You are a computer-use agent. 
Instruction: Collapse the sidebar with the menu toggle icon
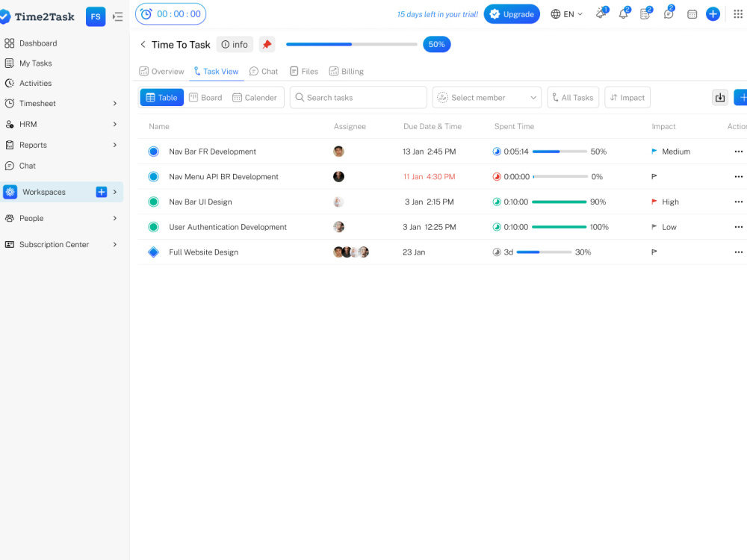coord(118,16)
